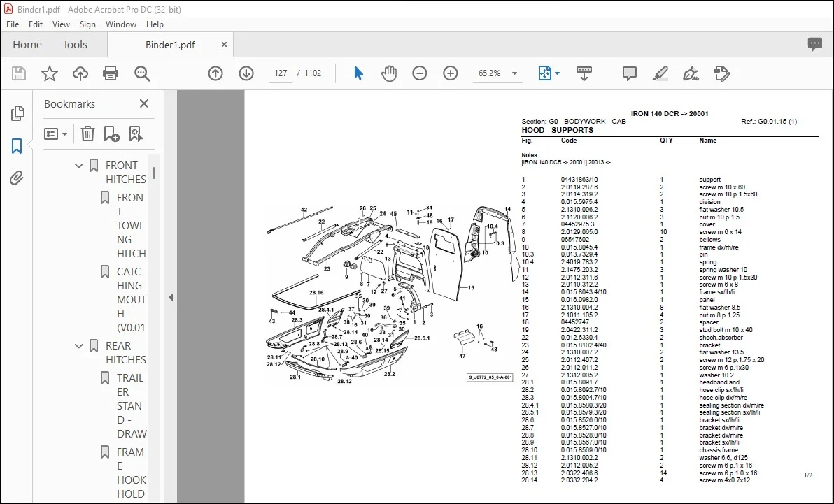Show the Page Thumbnails panel
The height and width of the screenshot is (504, 834).
click(17, 113)
